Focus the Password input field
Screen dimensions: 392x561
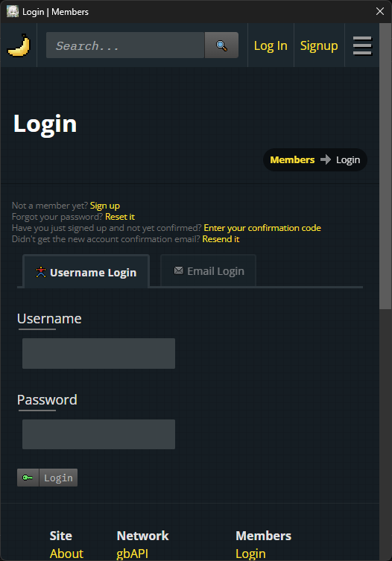99,434
